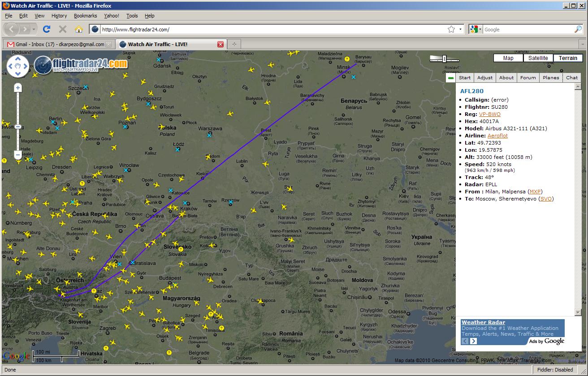588x376 pixels.
Task: Click the blue airport marker at Warszawa
Action: click(209, 134)
